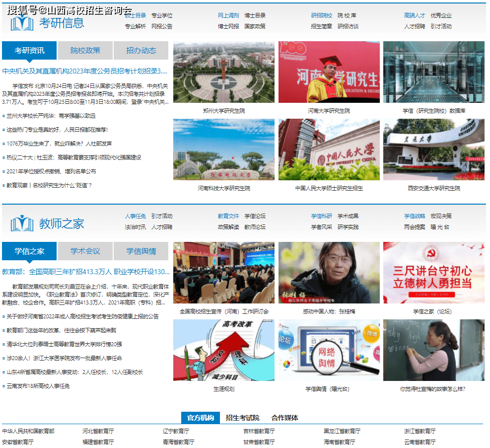490x448 pixels.
Task: Open the 河南大学研究生院 graduation thumbnail
Action: [329, 72]
